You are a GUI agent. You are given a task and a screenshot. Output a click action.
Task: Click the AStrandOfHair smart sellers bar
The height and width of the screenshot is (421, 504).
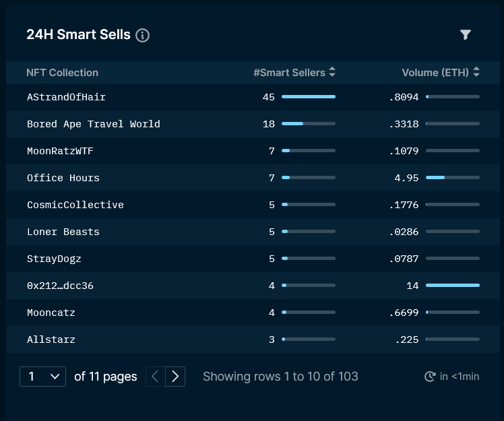click(x=309, y=97)
